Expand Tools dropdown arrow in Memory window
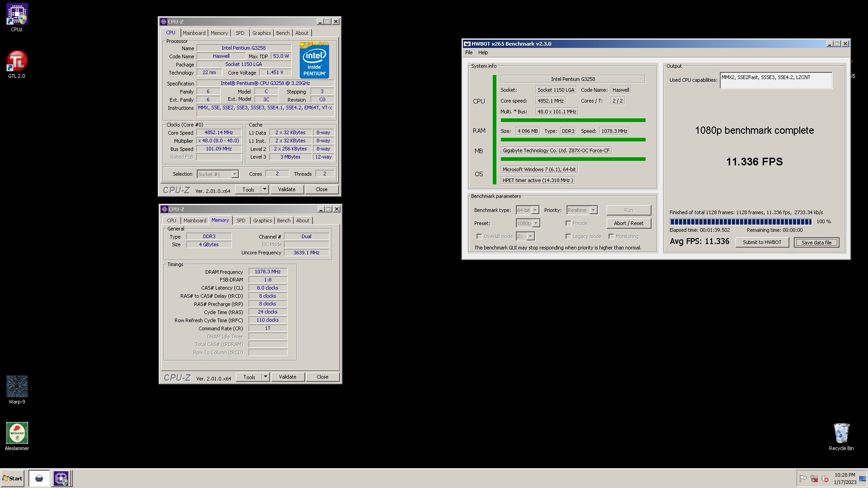Image resolution: width=868 pixels, height=488 pixels. [x=266, y=377]
